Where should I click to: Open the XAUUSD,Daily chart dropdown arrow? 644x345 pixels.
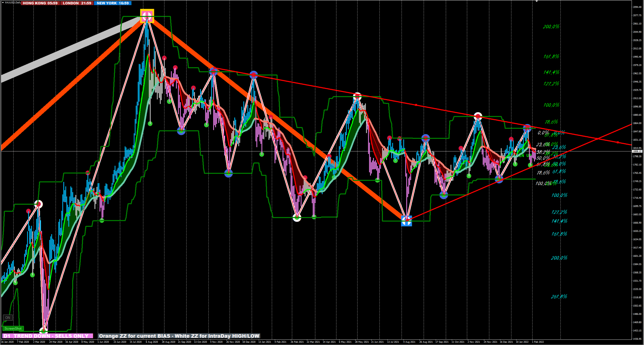click(x=3, y=3)
